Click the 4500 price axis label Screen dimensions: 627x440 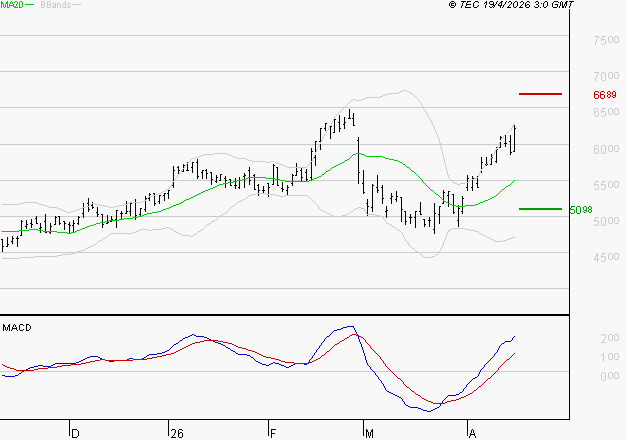tap(606, 257)
